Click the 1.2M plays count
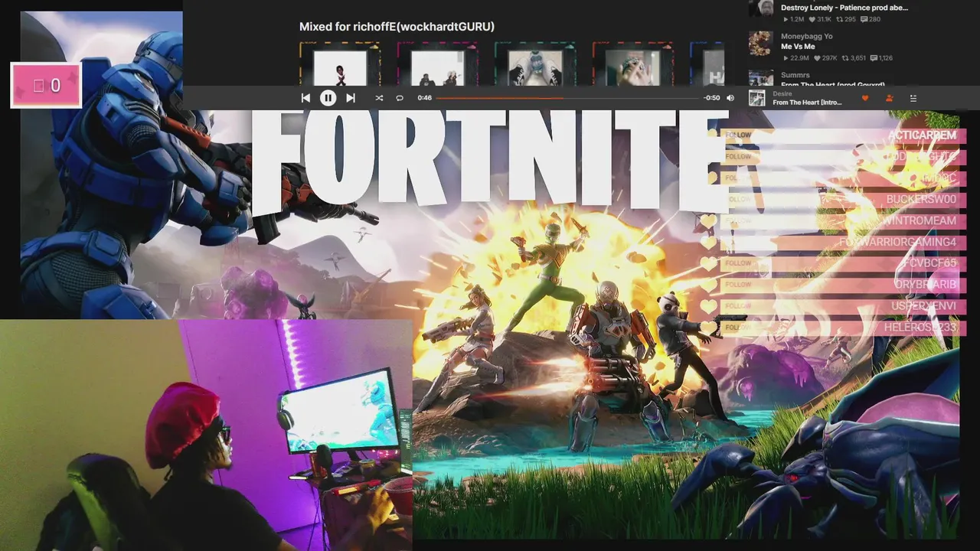The width and height of the screenshot is (980, 551). click(x=793, y=19)
